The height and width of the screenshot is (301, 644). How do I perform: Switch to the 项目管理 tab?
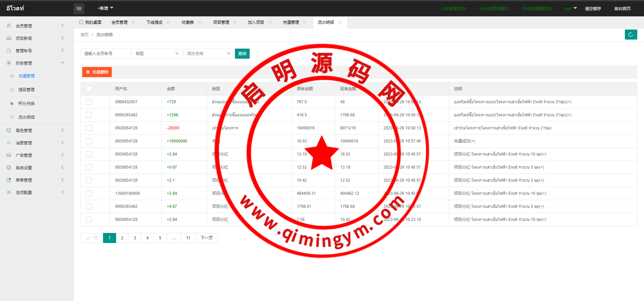pos(221,22)
